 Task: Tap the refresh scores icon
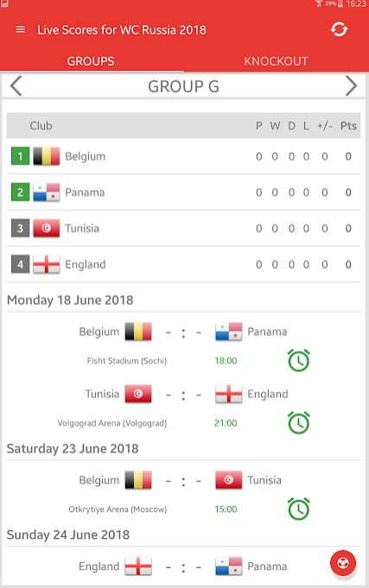pos(339,29)
